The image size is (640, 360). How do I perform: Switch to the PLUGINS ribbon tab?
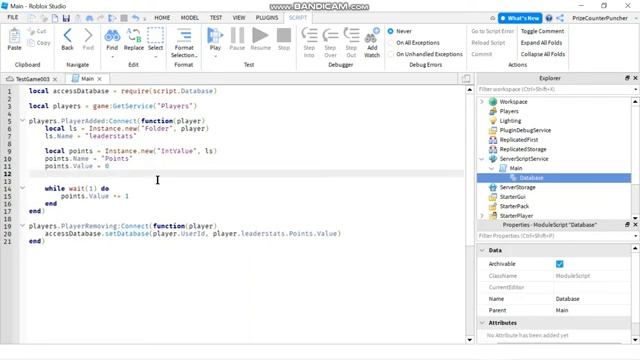[x=267, y=18]
